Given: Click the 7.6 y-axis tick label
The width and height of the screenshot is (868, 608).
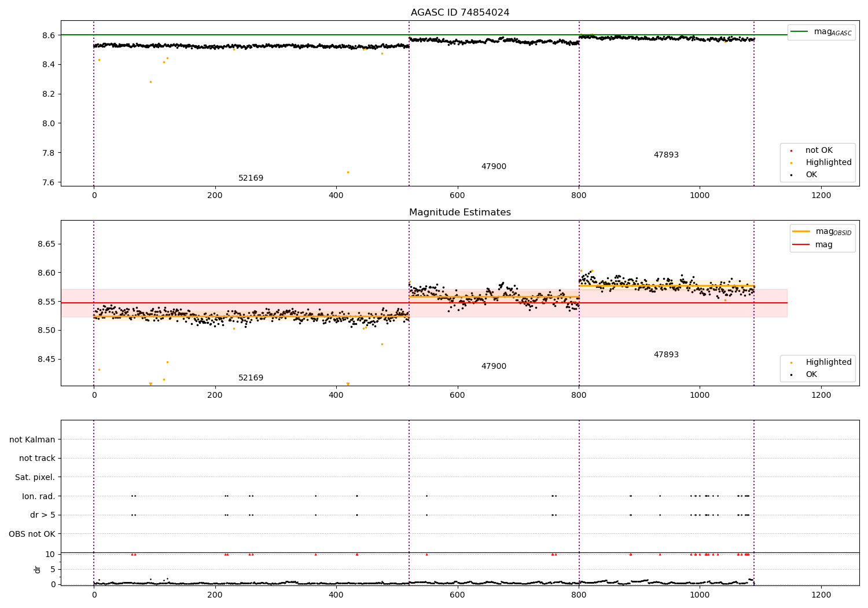Looking at the screenshot, I should coord(49,182).
